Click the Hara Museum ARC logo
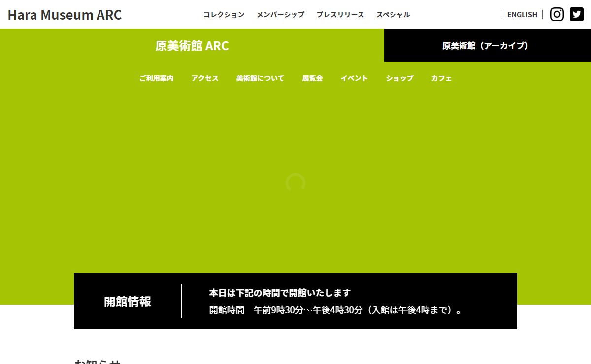Viewport: 591px width, 364px height. (65, 15)
